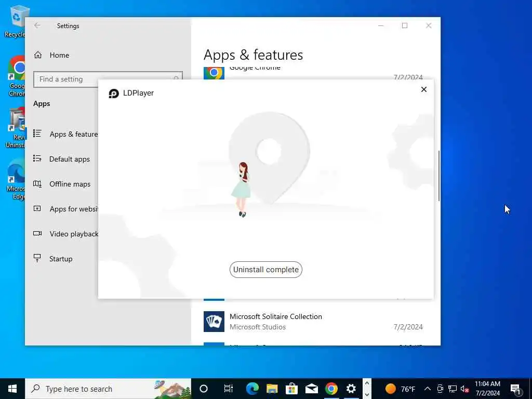Click the Uninstall complete button
This screenshot has width=532, height=399.
(x=265, y=270)
